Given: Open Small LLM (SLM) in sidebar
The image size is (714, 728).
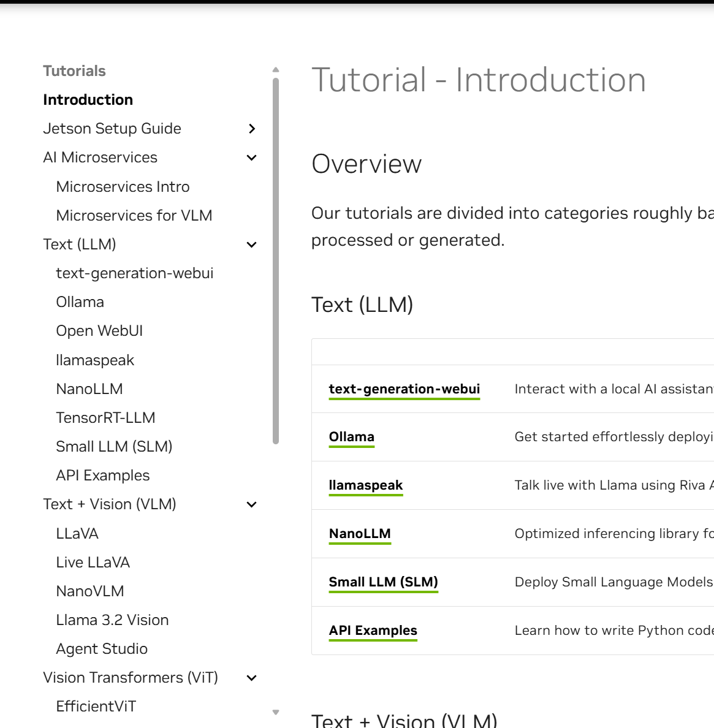Looking at the screenshot, I should click(x=114, y=447).
